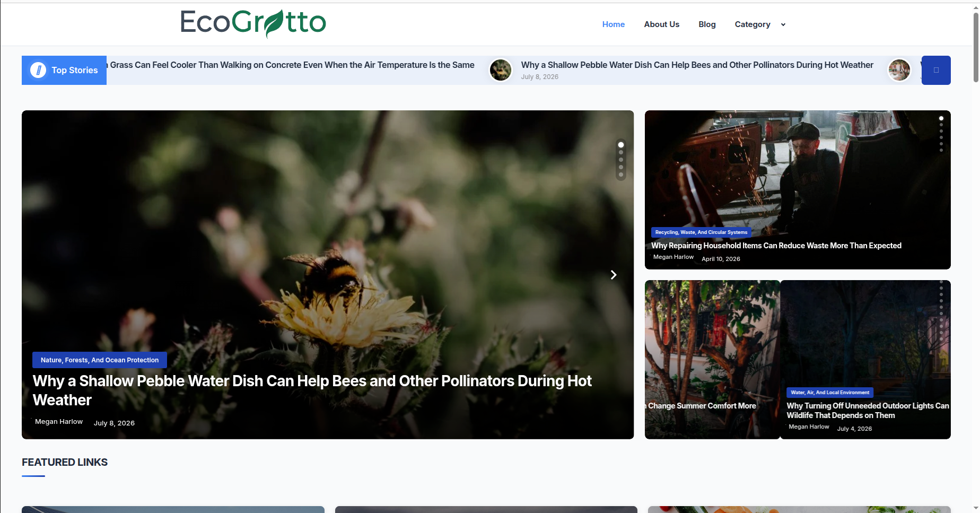Screen dimensions: 980x513
Task: Click author Megan Harlow under the bee article
Action: [59, 422]
